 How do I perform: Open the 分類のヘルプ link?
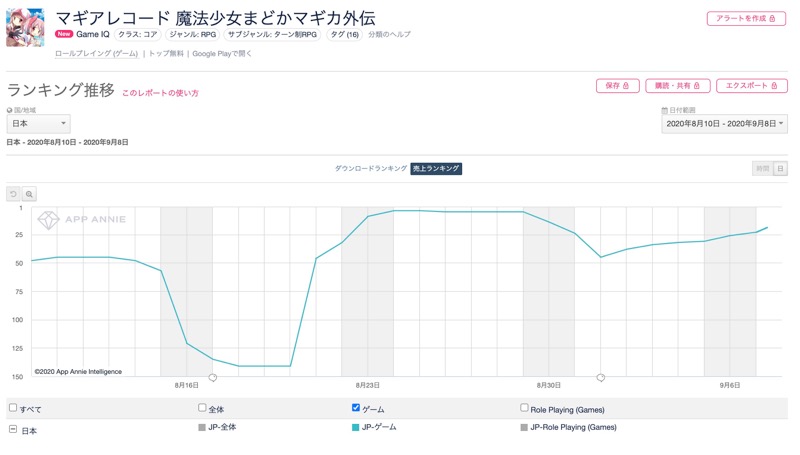pyautogui.click(x=389, y=34)
